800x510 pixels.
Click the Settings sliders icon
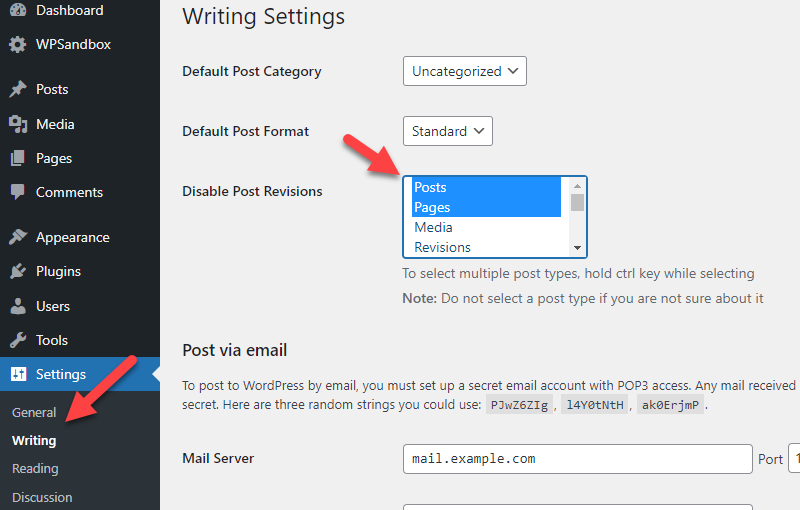point(18,374)
